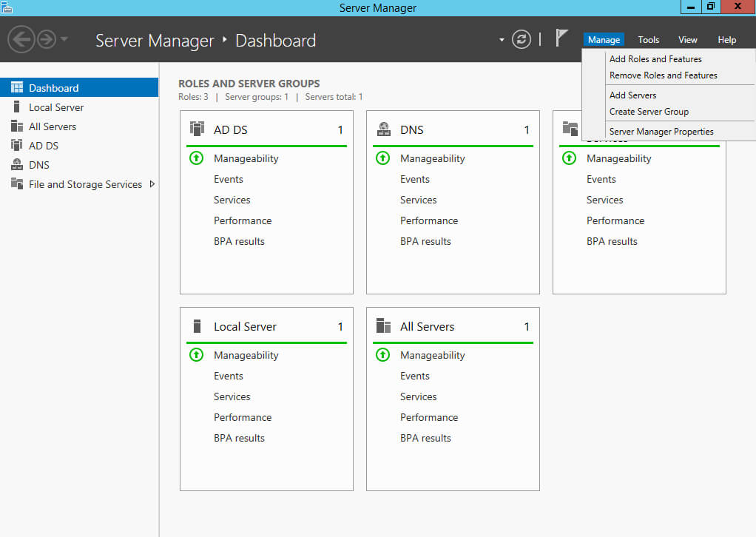Open Events in the DNS tile

[415, 179]
